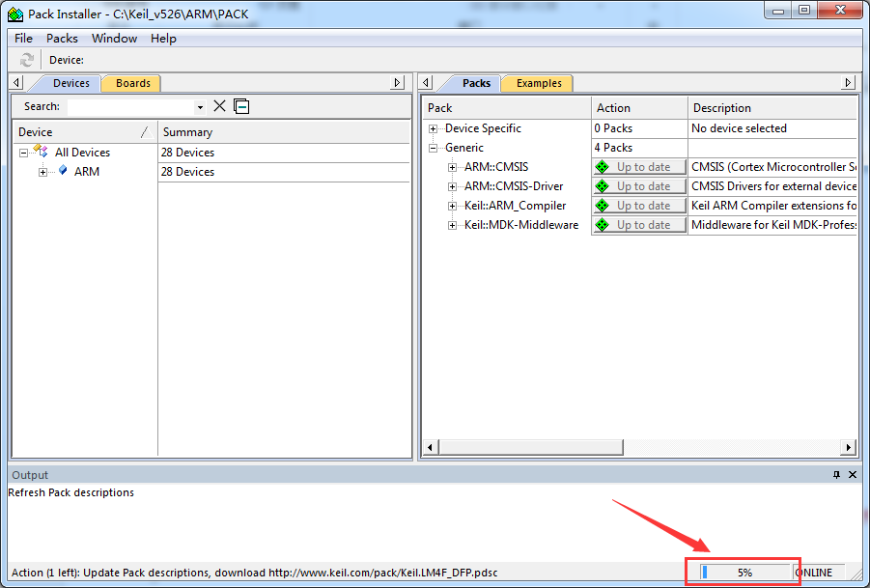The image size is (870, 588).
Task: Click the '28 Devices' summary beside ARM
Action: (x=187, y=172)
